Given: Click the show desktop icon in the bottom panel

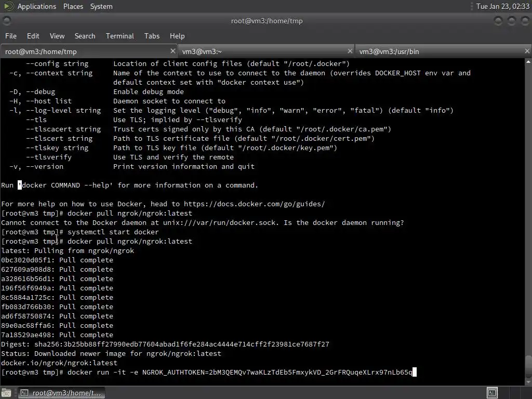Looking at the screenshot, I should (x=6, y=393).
